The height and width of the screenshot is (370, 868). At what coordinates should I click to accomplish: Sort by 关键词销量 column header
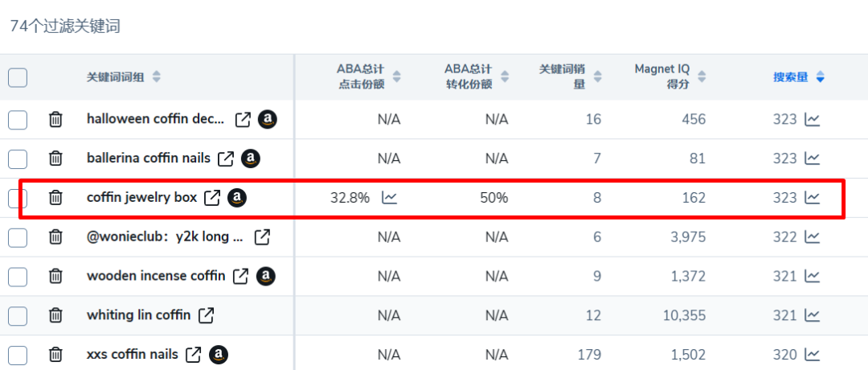click(x=597, y=77)
